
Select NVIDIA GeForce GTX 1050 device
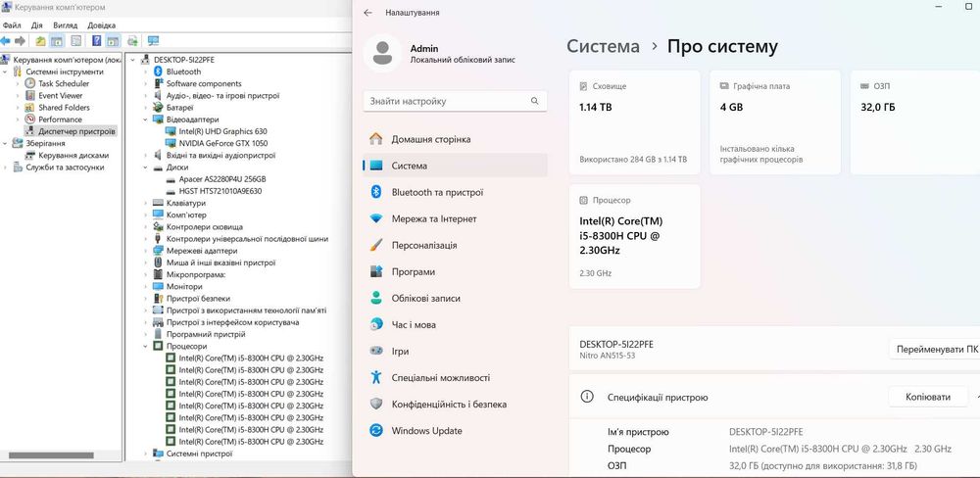point(222,143)
